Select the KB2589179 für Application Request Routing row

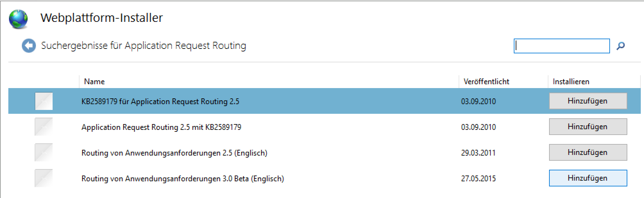coord(160,102)
